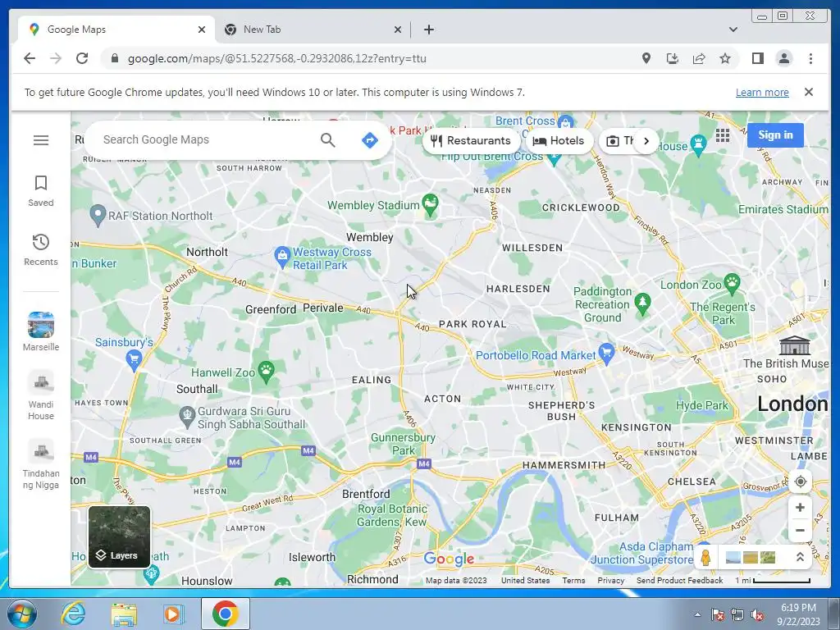Open Saved places in sidebar
The width and height of the screenshot is (840, 630).
(41, 190)
